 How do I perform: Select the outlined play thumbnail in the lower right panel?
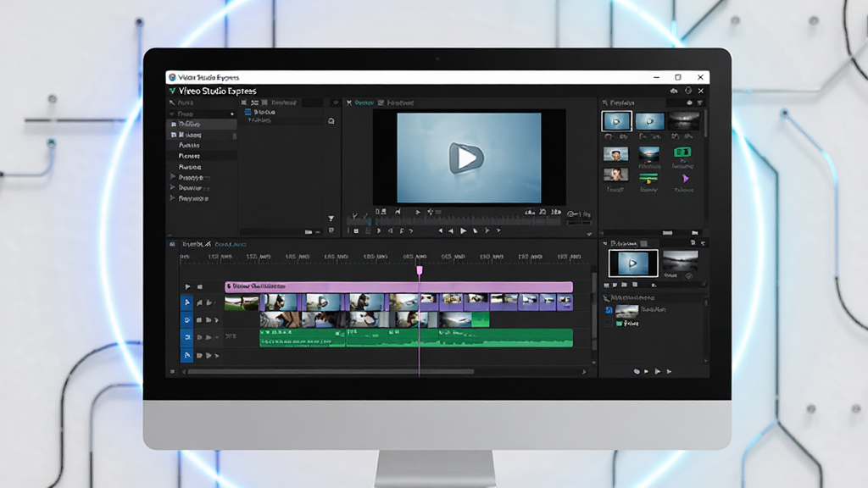(x=632, y=263)
